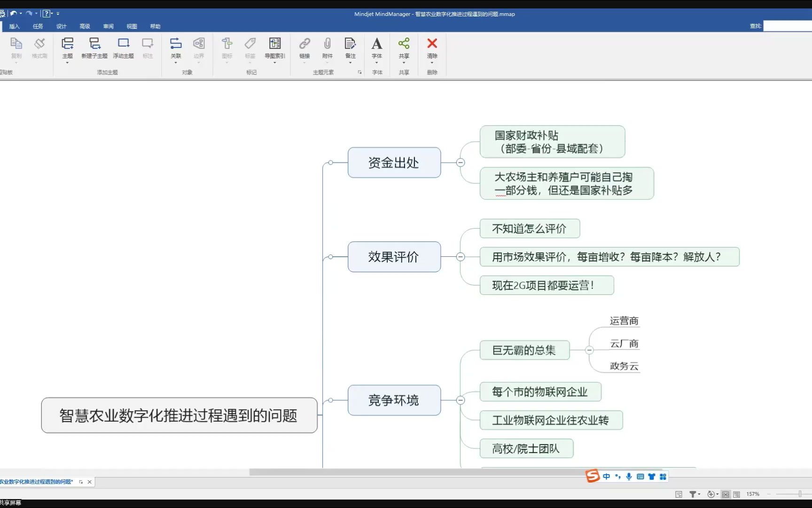Viewport: 812px width, 508px height.
Task: Select the 竞争环境 topic
Action: click(x=394, y=400)
